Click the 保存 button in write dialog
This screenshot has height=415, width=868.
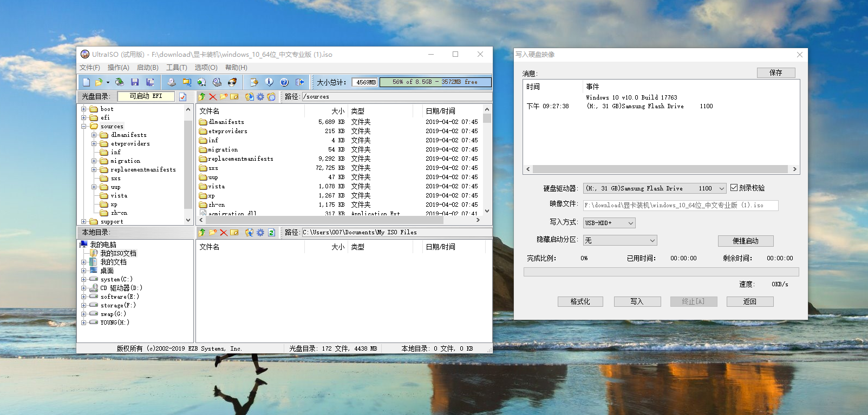(776, 73)
